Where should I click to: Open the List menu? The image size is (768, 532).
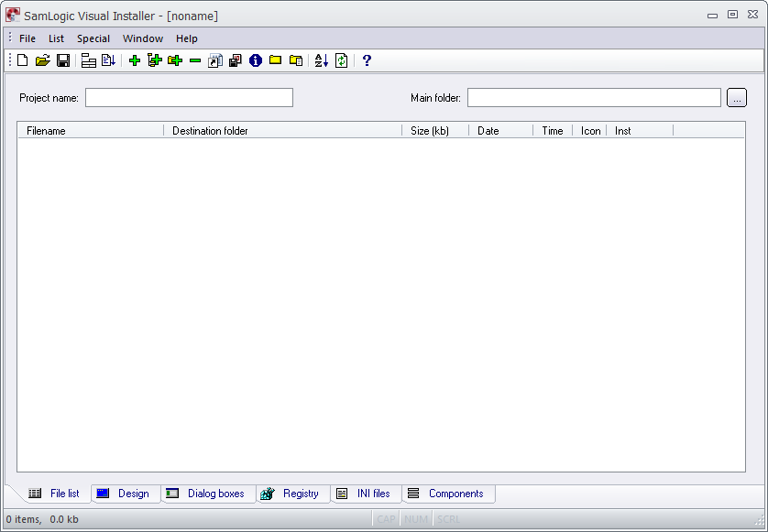click(56, 38)
